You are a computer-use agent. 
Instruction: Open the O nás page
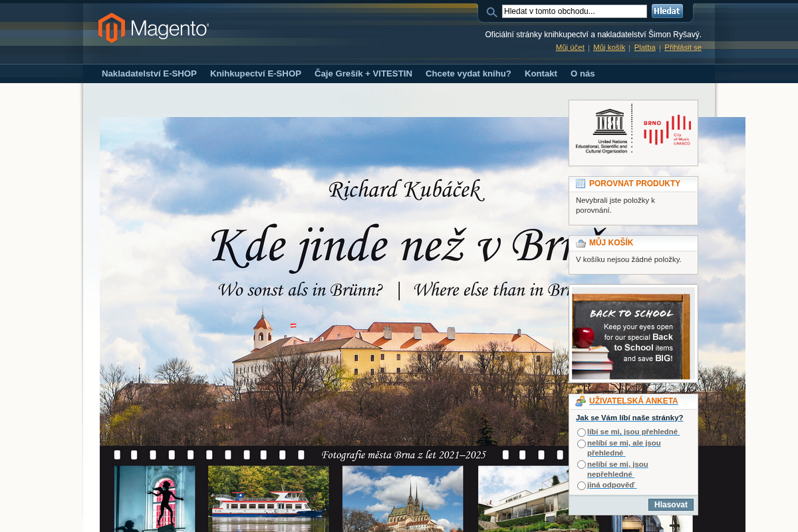point(583,73)
